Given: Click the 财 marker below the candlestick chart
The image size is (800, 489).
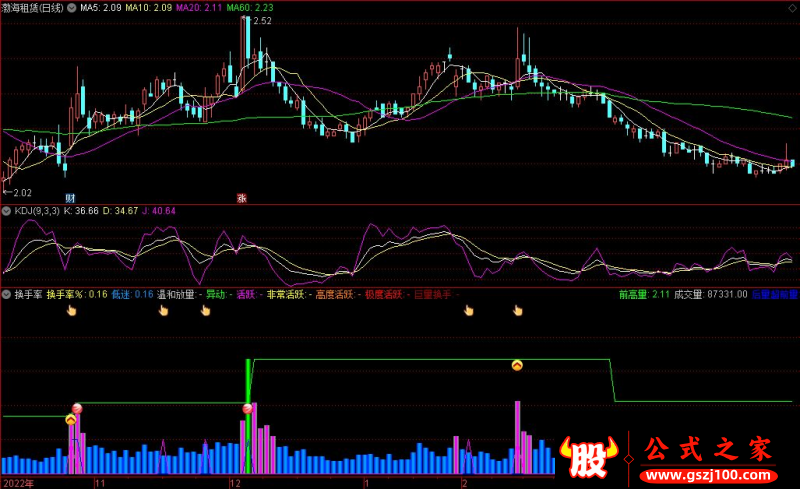Looking at the screenshot, I should point(70,197).
